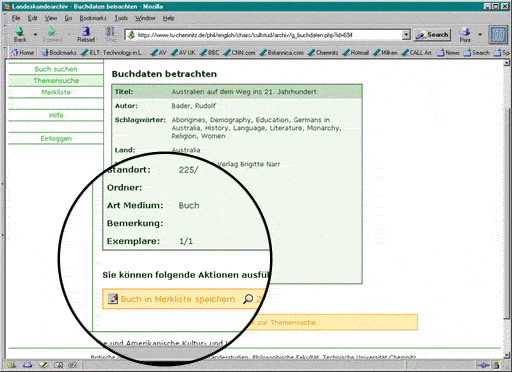
Task: Open the URL history dropdown
Action: [406, 34]
